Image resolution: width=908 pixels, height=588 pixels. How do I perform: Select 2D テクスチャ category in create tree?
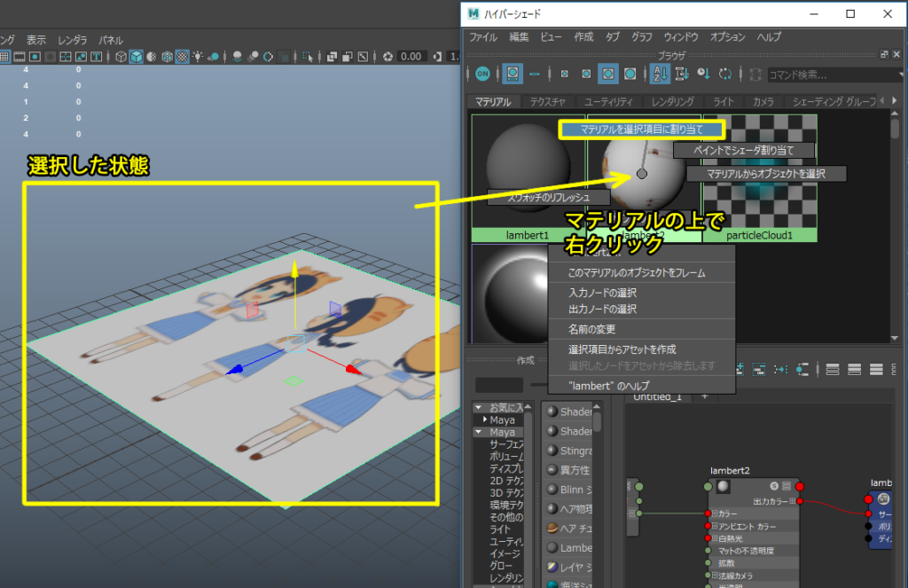coord(506,481)
